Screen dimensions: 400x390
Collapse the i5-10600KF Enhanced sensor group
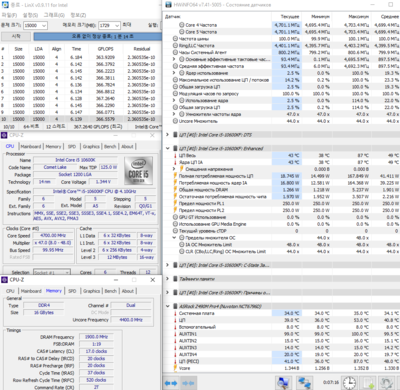click(168, 148)
